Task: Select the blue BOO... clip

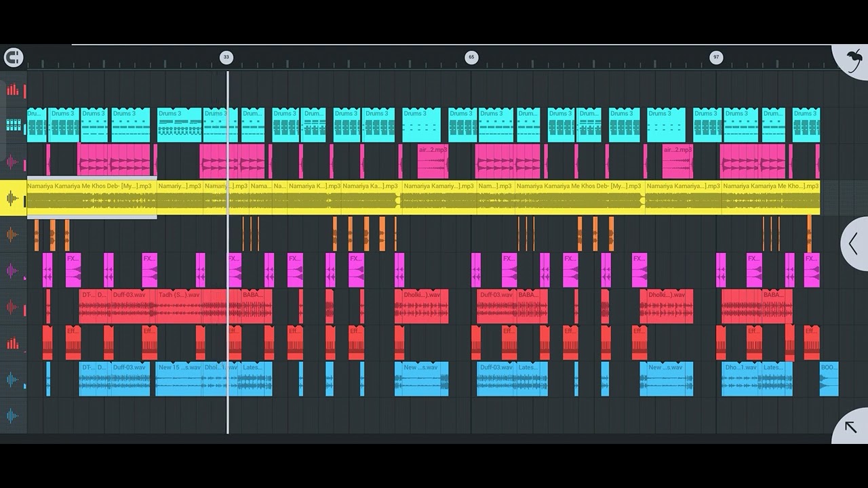Action: pyautogui.click(x=829, y=379)
